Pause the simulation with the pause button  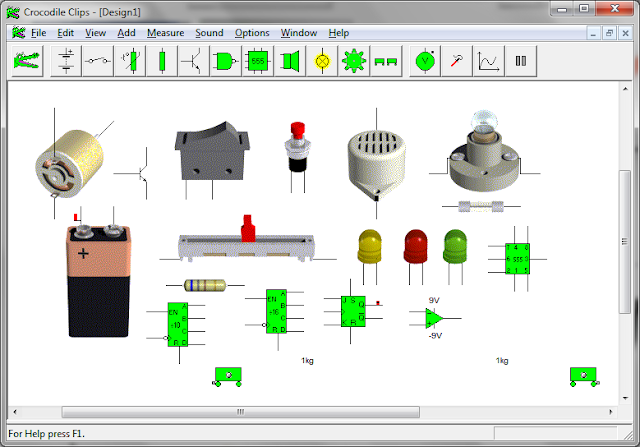pos(521,61)
